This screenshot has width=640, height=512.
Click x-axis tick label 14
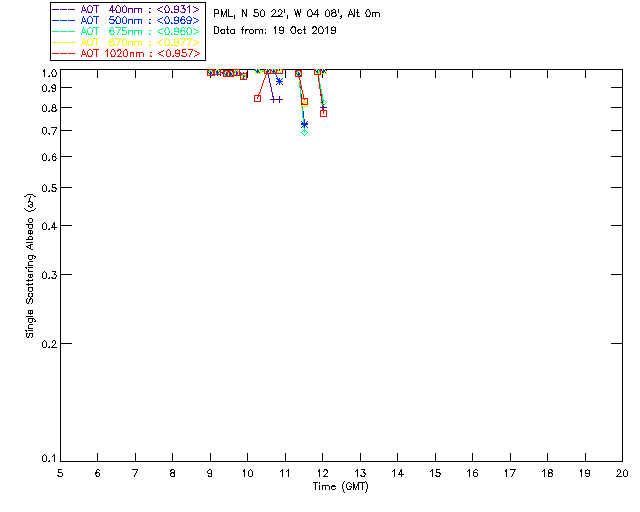coord(398,473)
